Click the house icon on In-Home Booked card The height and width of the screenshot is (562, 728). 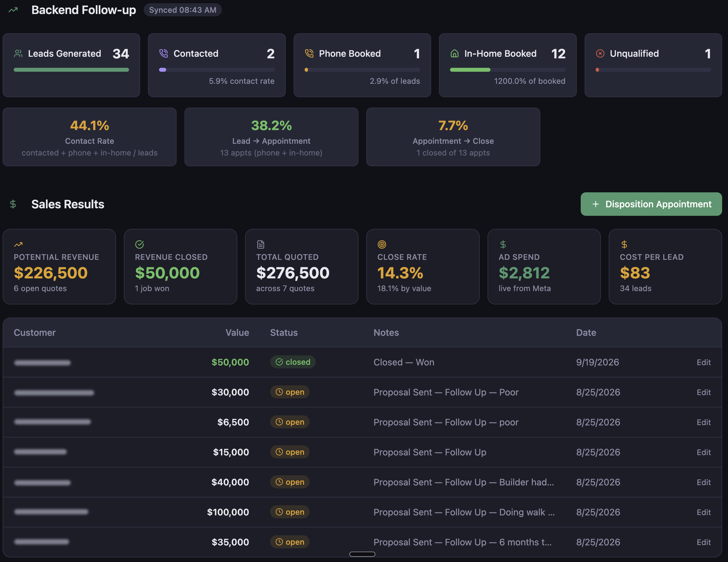[x=455, y=53]
